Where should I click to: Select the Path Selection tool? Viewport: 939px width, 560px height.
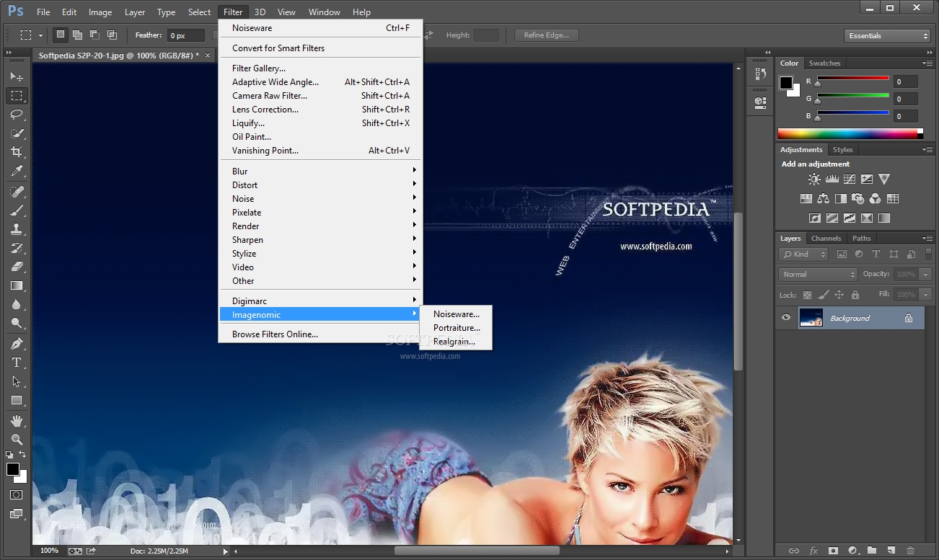click(17, 381)
